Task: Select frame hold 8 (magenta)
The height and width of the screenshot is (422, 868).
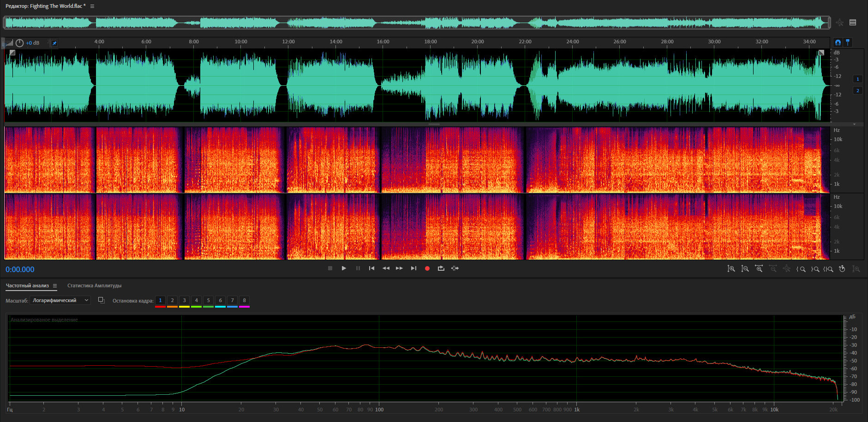Action: click(x=244, y=301)
